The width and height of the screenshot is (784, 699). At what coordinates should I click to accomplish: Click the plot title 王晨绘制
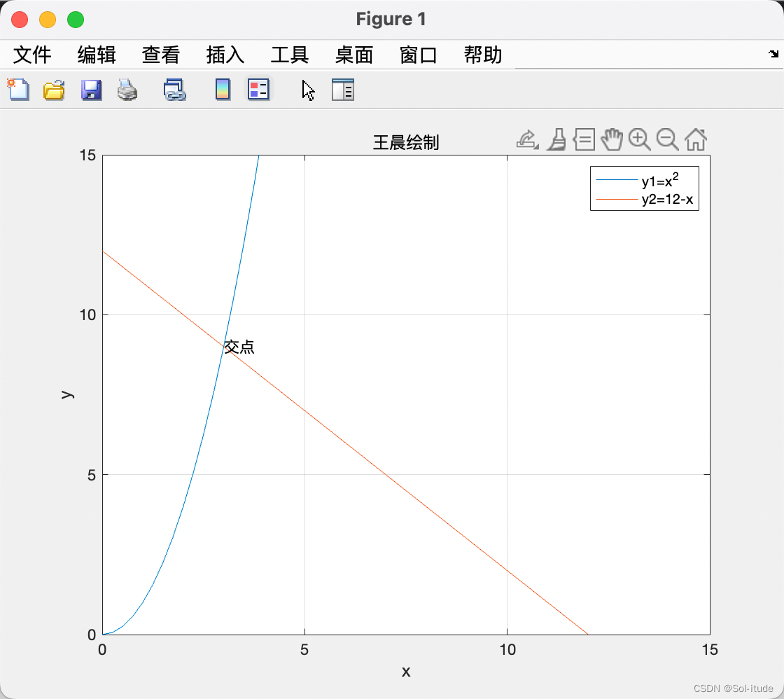406,143
